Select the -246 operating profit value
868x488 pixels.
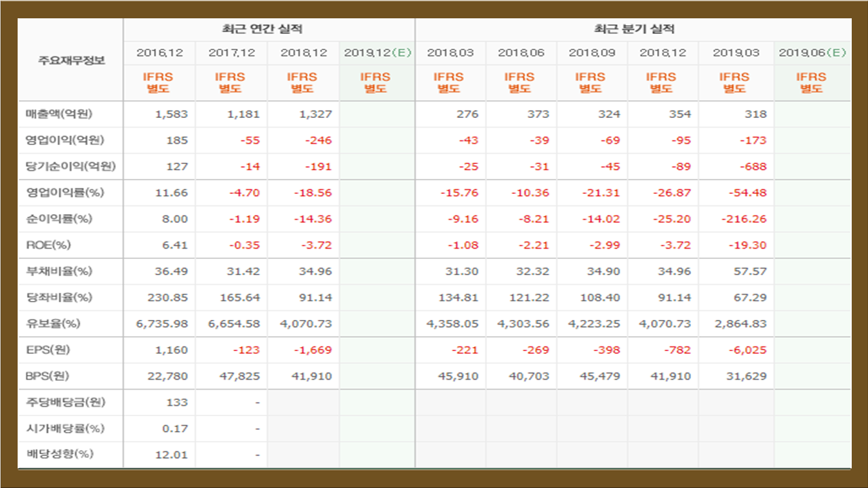pyautogui.click(x=317, y=140)
